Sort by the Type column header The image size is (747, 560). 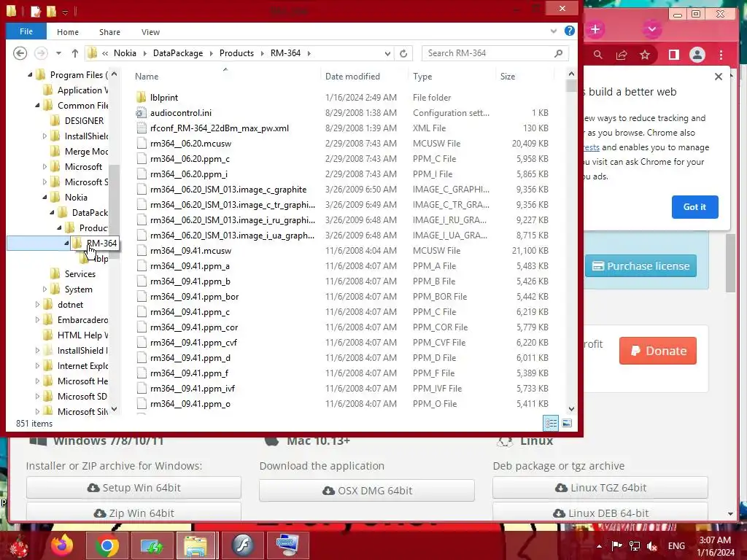click(x=422, y=76)
